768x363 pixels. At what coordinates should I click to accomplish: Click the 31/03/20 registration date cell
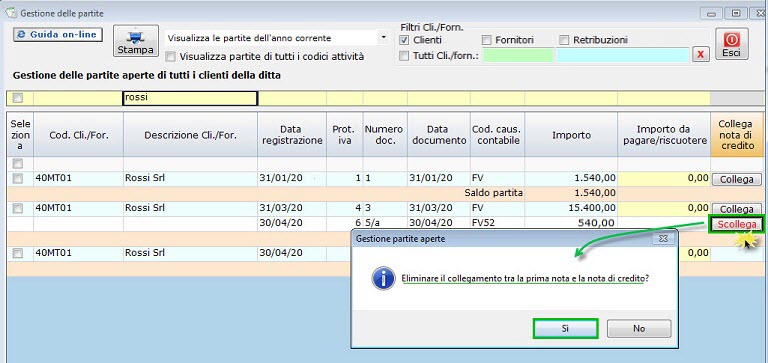[292, 208]
